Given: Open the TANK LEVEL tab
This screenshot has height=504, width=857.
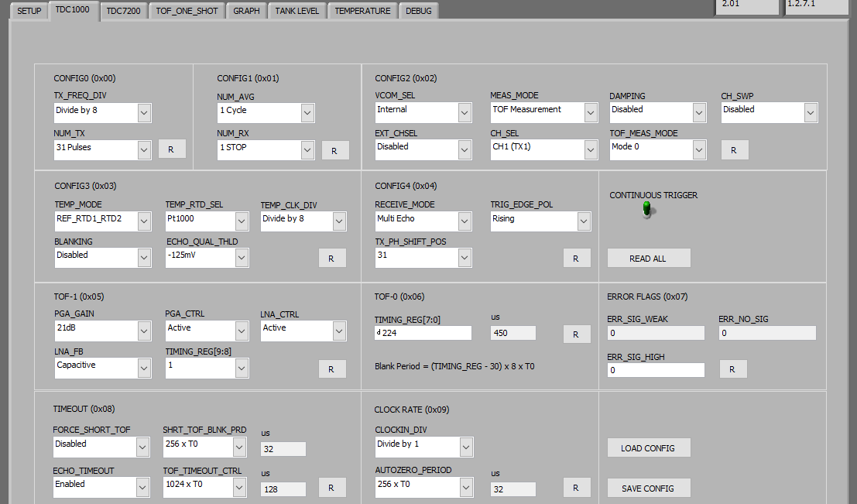Looking at the screenshot, I should [x=297, y=10].
